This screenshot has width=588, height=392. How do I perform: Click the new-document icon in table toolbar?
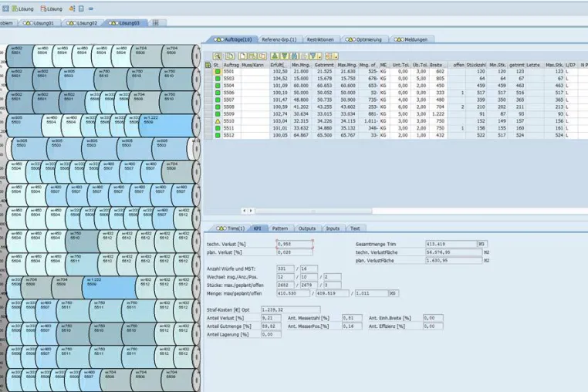pyautogui.click(x=242, y=56)
